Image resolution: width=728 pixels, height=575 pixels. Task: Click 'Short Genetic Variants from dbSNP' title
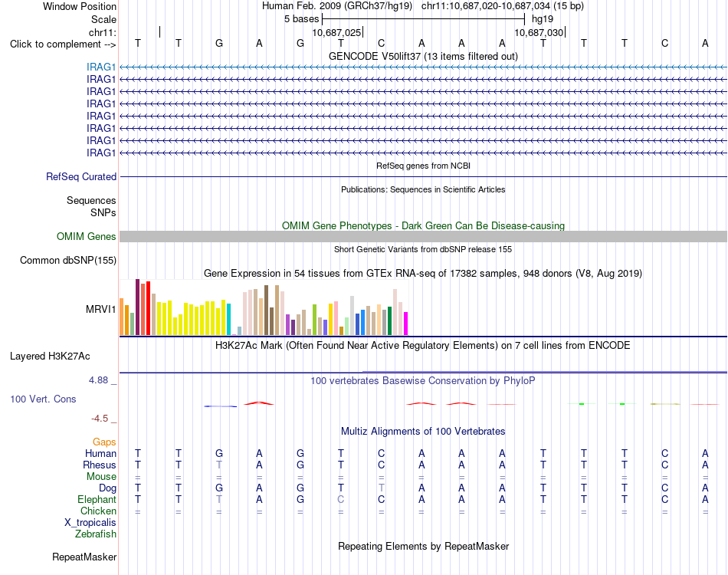pos(423,249)
